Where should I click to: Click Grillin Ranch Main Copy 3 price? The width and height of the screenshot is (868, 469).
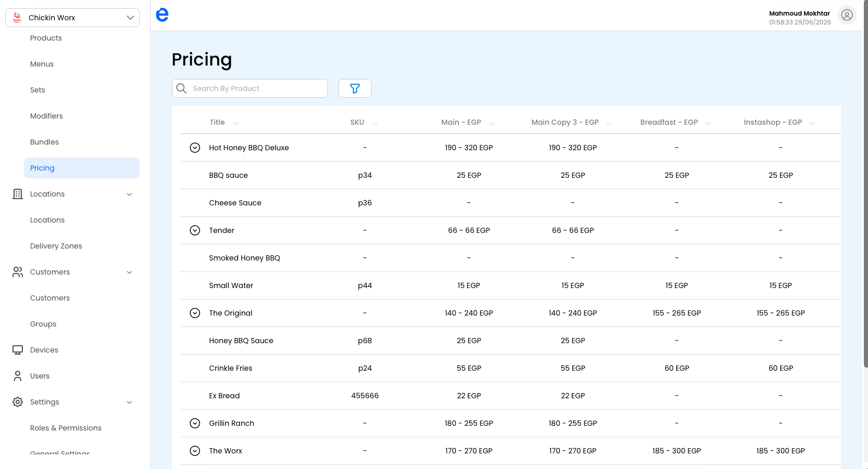[573, 423]
